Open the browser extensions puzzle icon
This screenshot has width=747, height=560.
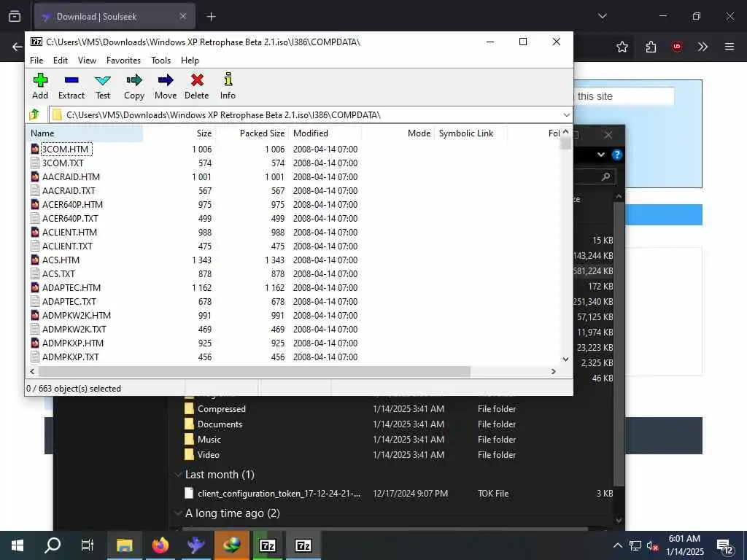[651, 47]
